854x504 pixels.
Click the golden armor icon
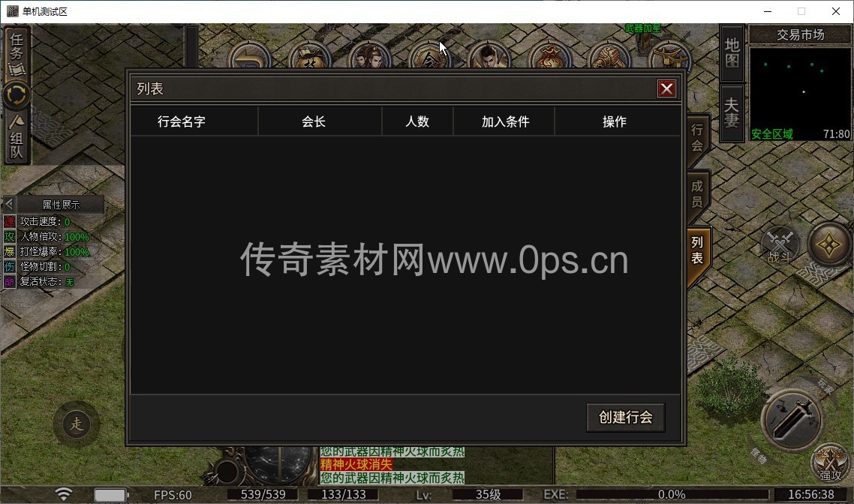click(x=609, y=58)
